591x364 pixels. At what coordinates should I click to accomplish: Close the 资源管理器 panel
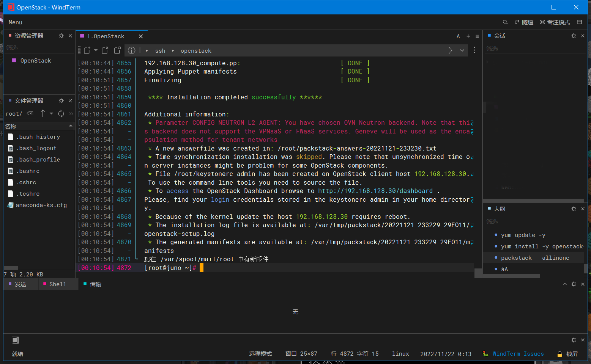(x=70, y=36)
